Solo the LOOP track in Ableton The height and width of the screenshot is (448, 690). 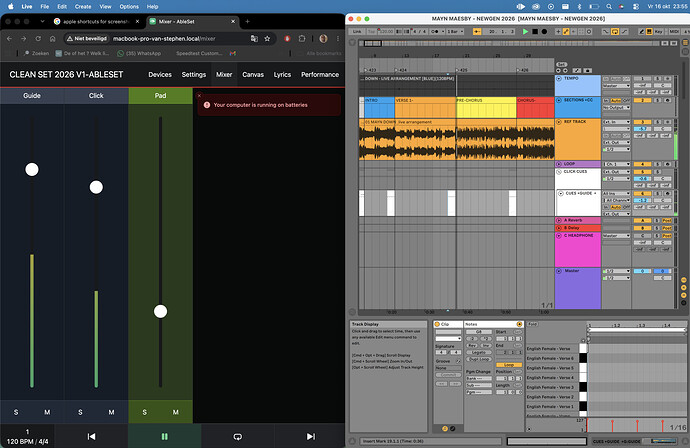657,164
